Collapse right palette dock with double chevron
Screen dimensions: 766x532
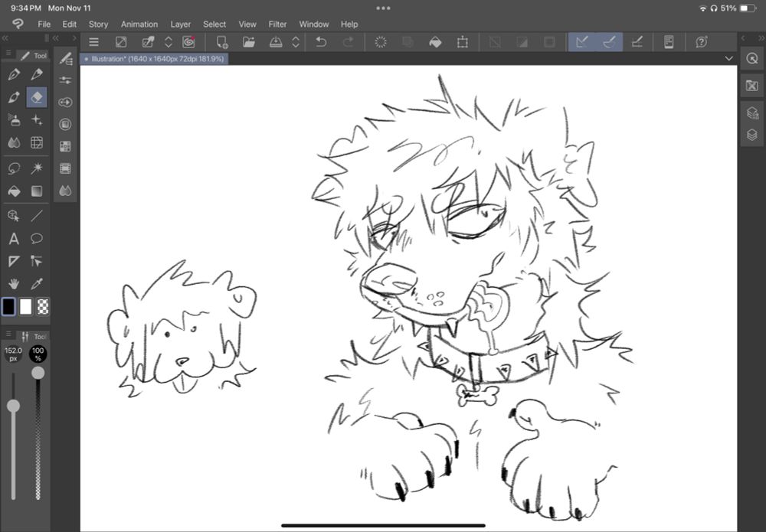tap(761, 38)
